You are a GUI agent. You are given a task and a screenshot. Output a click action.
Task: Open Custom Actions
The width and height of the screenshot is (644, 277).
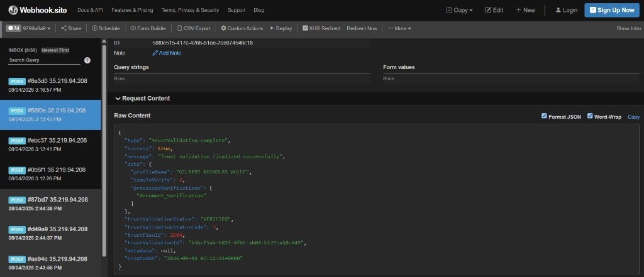[x=242, y=28]
